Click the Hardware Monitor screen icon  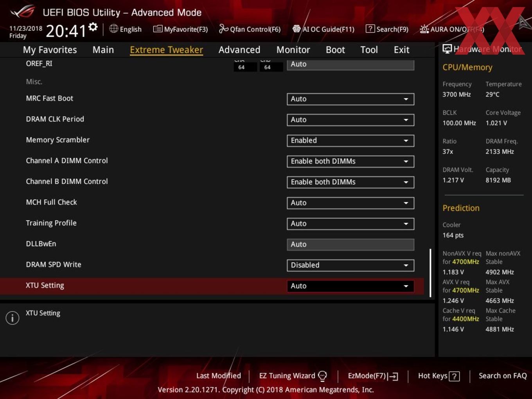pos(447,49)
